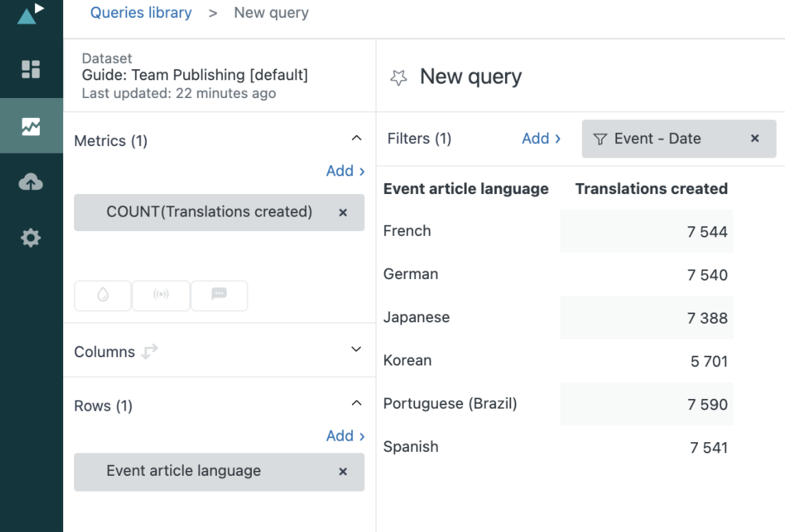The image size is (785, 532).
Task: Click the 7 388 value for Japanese
Action: [707, 318]
